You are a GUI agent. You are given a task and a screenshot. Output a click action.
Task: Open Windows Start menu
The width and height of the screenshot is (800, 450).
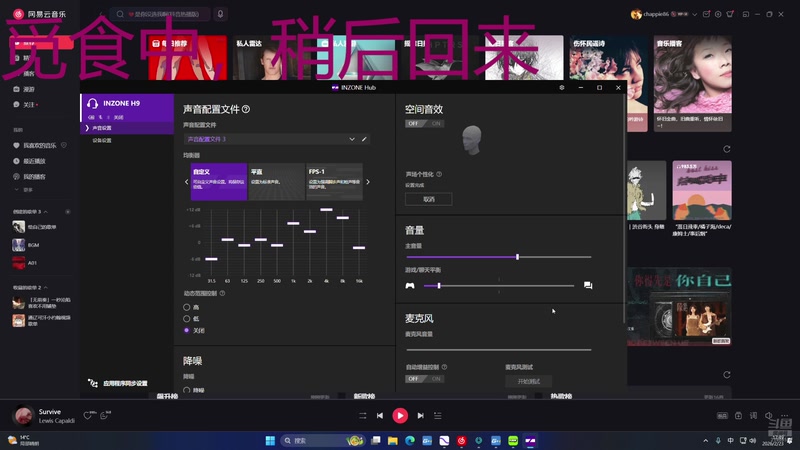(270, 440)
